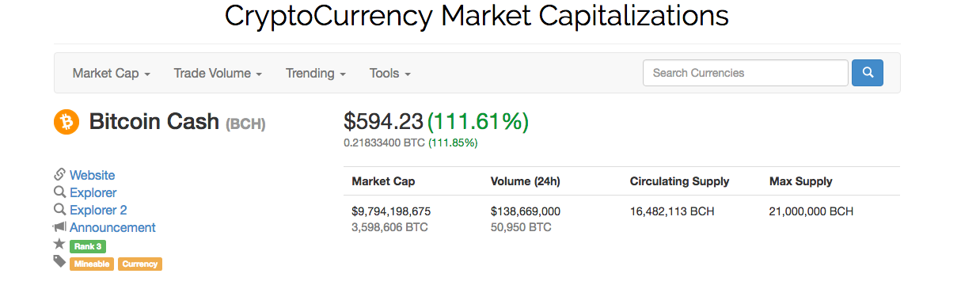Open the Website link
Screen dimensions: 980x285
[x=92, y=175]
